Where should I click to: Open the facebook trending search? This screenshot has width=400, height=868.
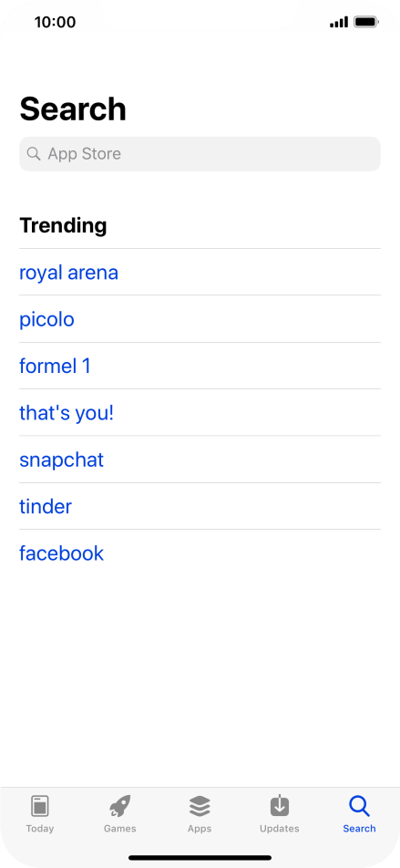point(61,553)
